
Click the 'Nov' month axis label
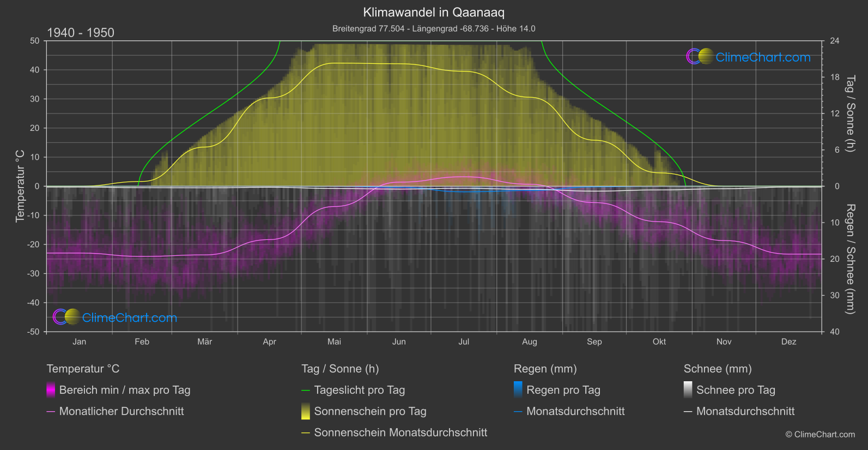pos(724,341)
